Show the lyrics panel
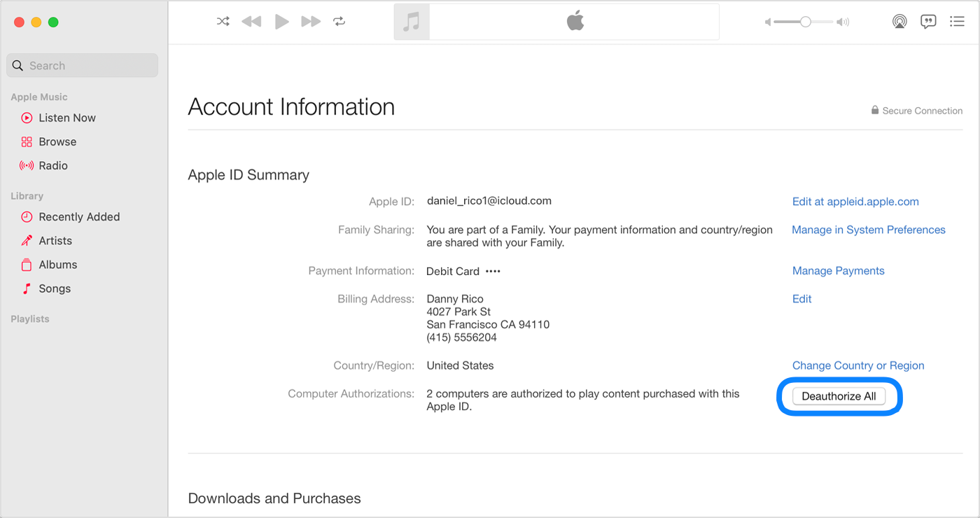 928,22
